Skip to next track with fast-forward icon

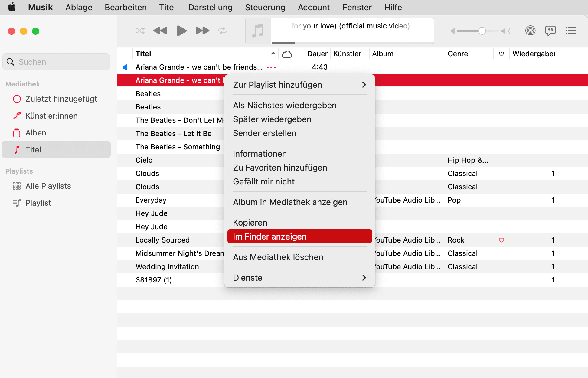coord(202,31)
